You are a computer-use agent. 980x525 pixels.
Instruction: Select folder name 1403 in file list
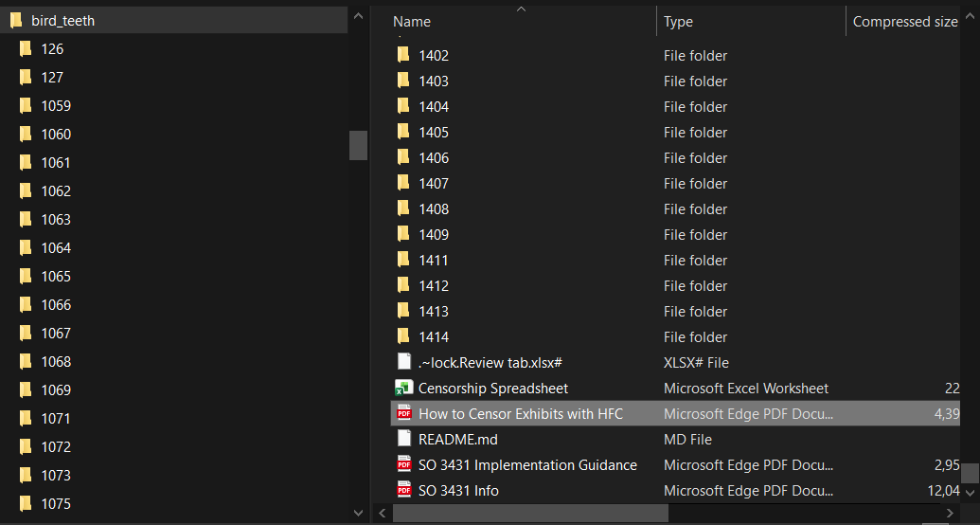[434, 81]
